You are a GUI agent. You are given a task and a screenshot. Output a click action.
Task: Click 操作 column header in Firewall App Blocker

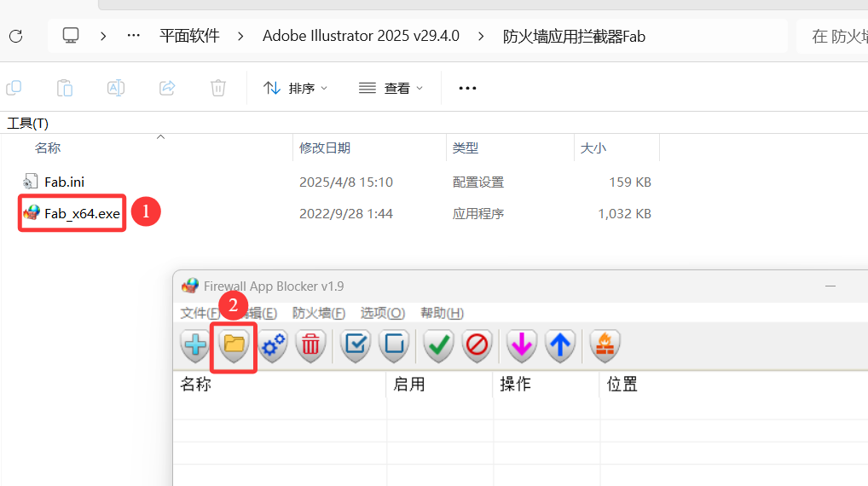click(515, 385)
